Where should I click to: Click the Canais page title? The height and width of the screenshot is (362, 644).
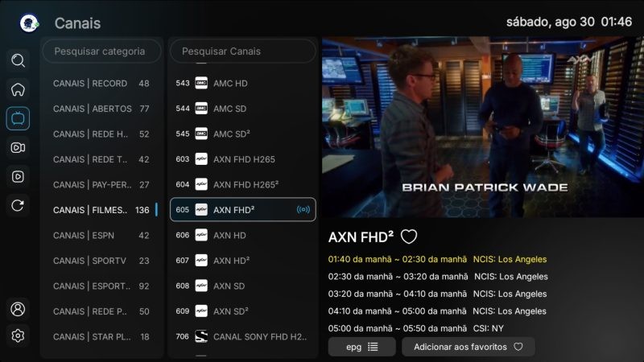point(77,23)
